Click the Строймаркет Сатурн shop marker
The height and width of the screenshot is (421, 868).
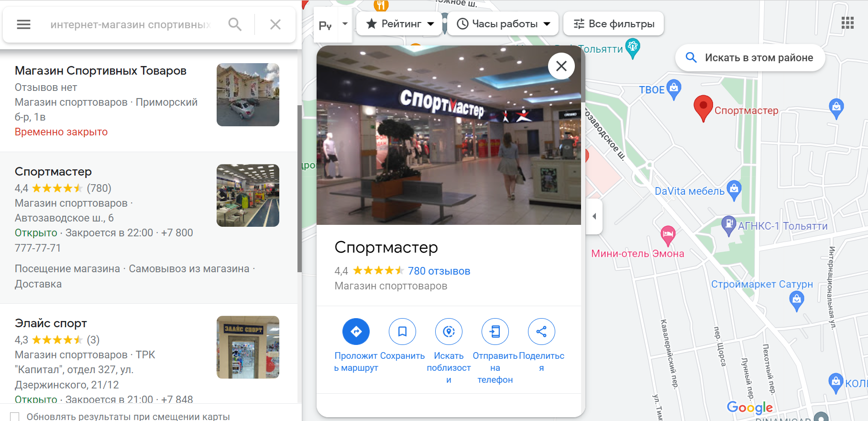(x=796, y=301)
